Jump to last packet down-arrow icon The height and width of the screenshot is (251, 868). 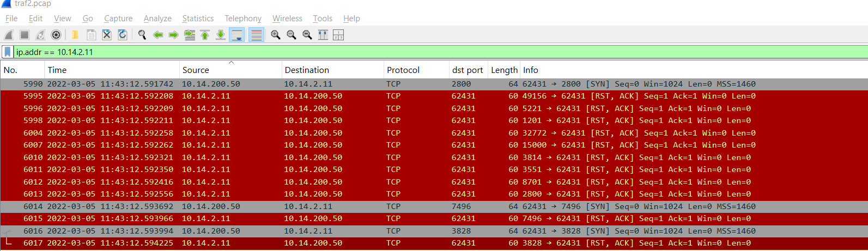(x=221, y=35)
